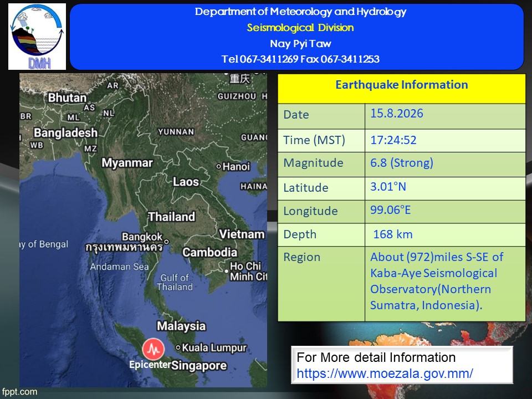Click the 'Date' row label
The width and height of the screenshot is (532, 399).
[x=296, y=115]
